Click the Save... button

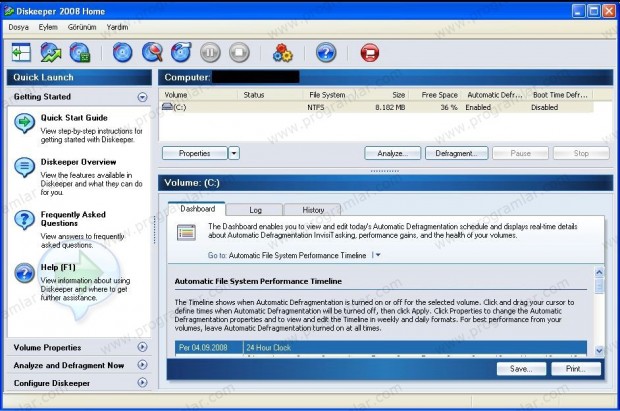(521, 369)
